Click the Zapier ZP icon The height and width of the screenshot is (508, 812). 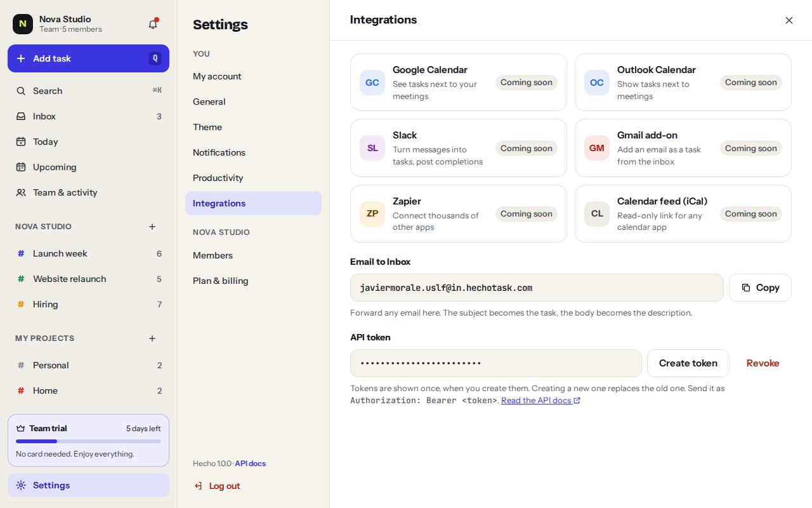tap(372, 214)
